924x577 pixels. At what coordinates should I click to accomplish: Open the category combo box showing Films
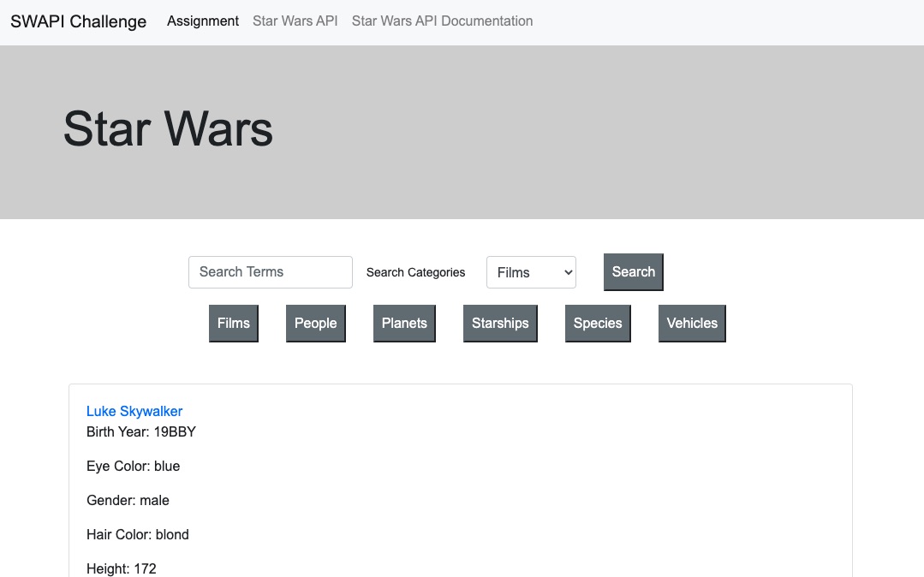pyautogui.click(x=531, y=271)
